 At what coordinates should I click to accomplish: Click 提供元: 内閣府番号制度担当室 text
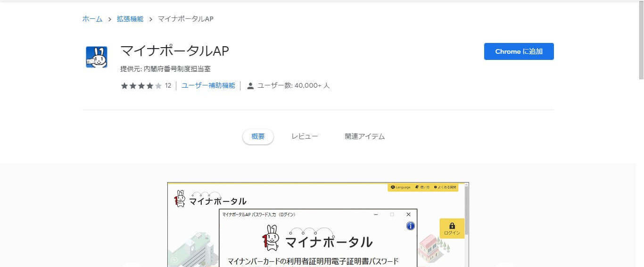165,69
